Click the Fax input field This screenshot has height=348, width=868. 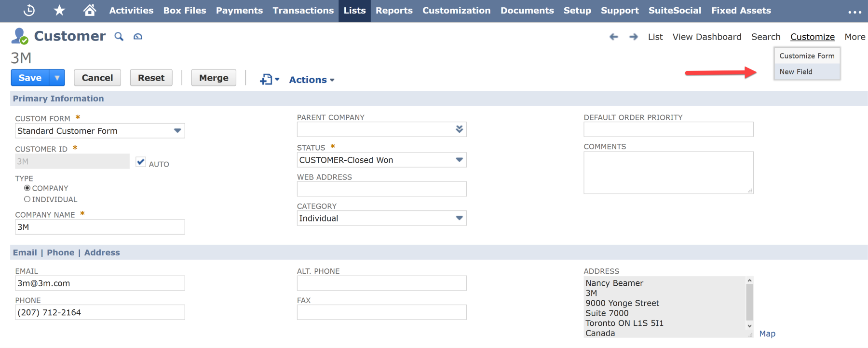[x=381, y=312]
